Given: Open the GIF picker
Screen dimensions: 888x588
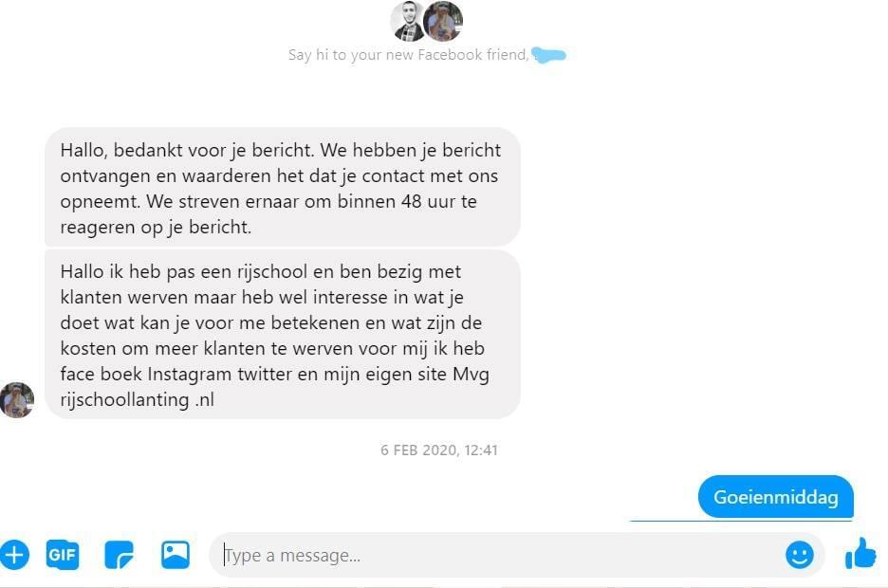Looking at the screenshot, I should coord(63,555).
